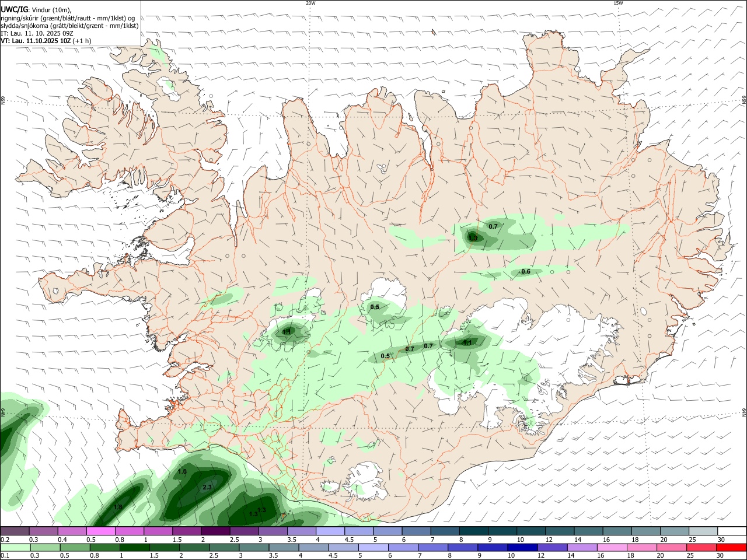Click the greyish-purple swatch labelled 0.2 in the sleet/snow scale

[15, 531]
